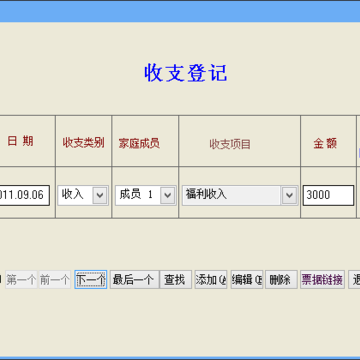
Task: Open the 票据链接 receipt link button
Action: [x=322, y=280]
